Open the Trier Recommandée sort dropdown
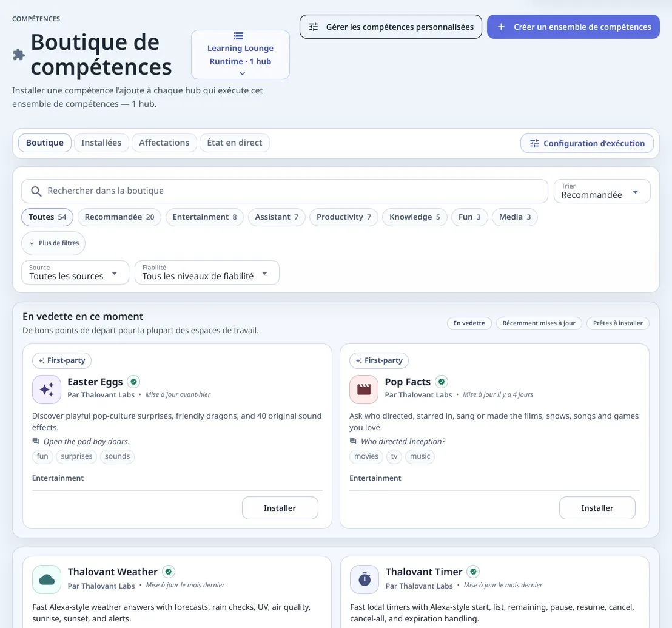Image resolution: width=672 pixels, height=628 pixels. coord(602,191)
